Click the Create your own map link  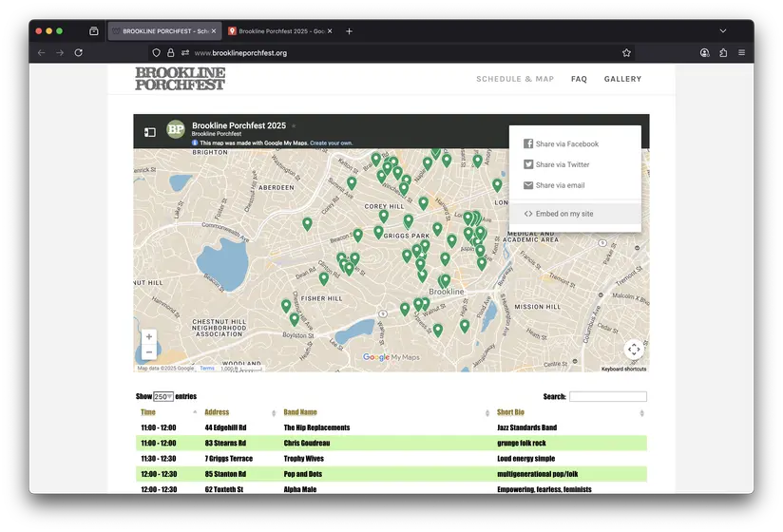pos(332,142)
